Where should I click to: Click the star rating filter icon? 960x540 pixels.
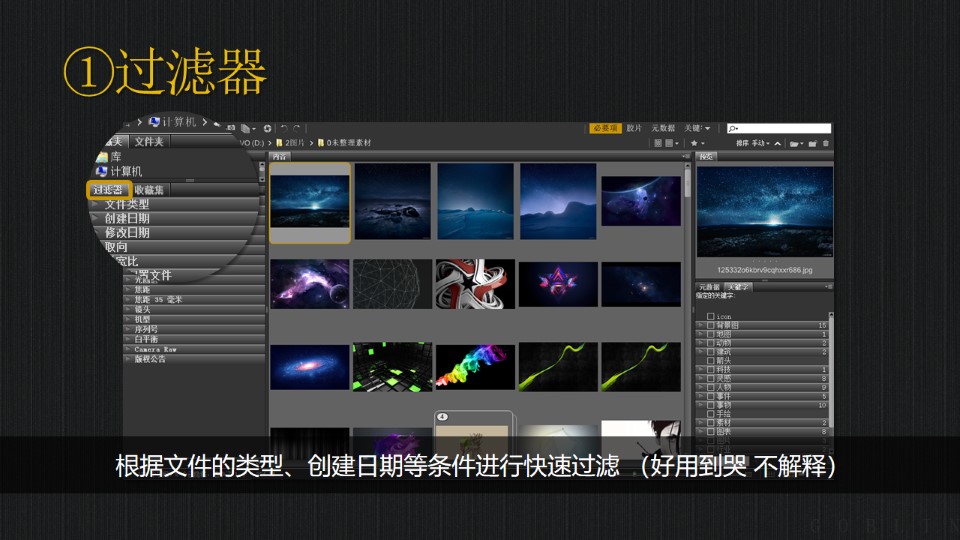tap(696, 143)
